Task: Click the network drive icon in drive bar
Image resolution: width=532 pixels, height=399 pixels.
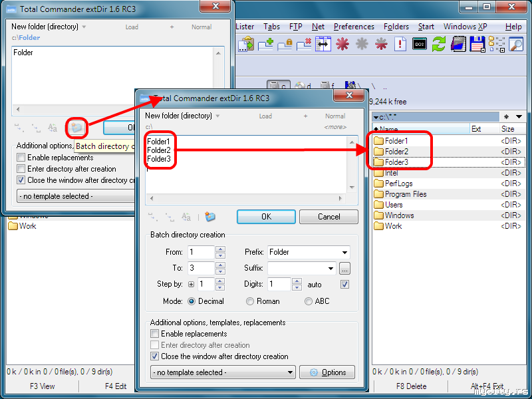Action: 351,86
